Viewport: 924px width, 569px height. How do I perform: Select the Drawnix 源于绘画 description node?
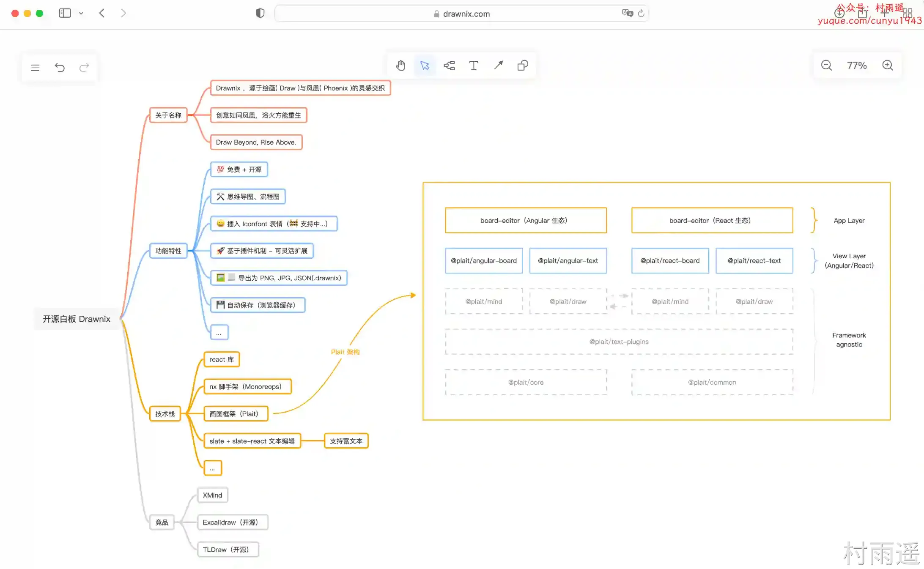301,88
